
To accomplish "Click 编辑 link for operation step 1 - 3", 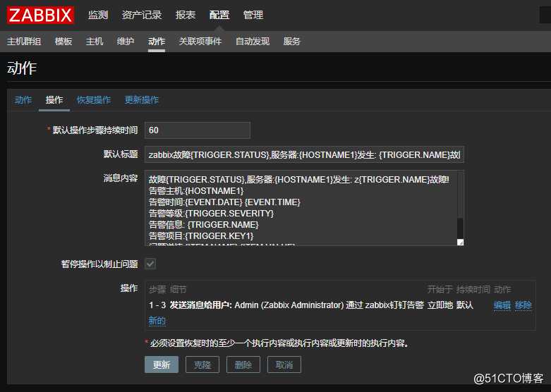I will [x=502, y=305].
